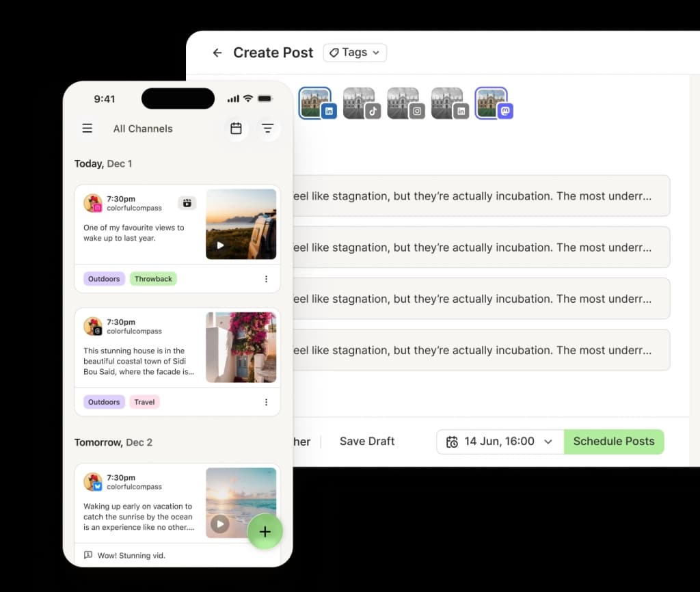Viewport: 700px width, 592px height.
Task: Tap the green plus button to add a post
Action: (265, 531)
